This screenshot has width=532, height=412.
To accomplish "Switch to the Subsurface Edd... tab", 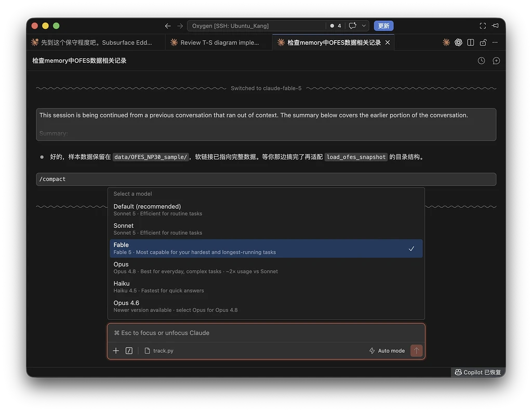I will point(96,43).
